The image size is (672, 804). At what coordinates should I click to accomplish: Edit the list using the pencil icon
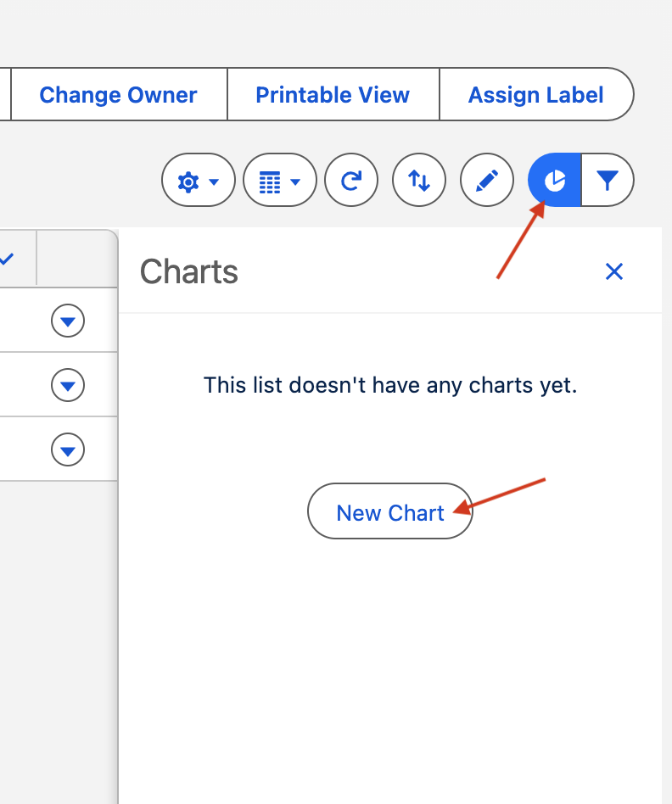pos(487,180)
